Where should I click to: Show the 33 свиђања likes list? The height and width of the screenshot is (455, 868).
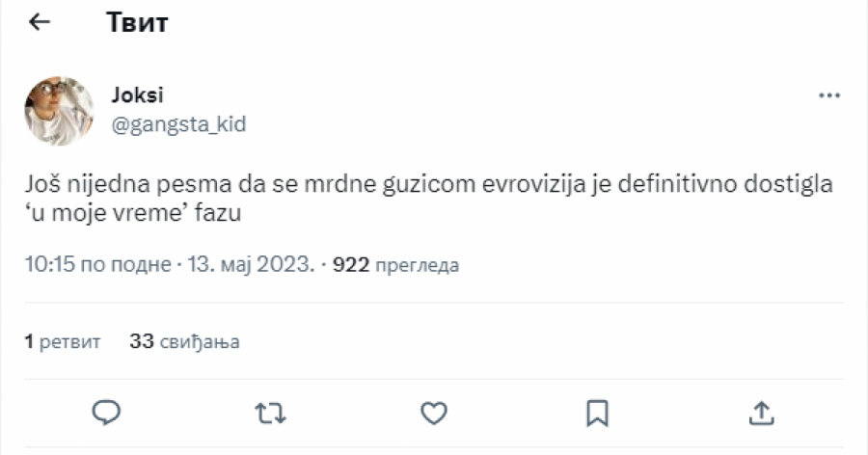(183, 341)
